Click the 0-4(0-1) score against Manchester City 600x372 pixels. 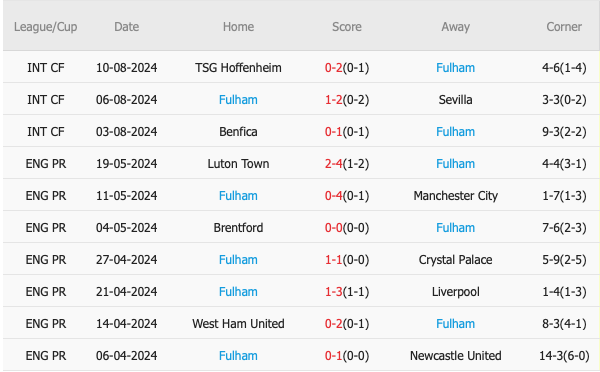pos(347,196)
